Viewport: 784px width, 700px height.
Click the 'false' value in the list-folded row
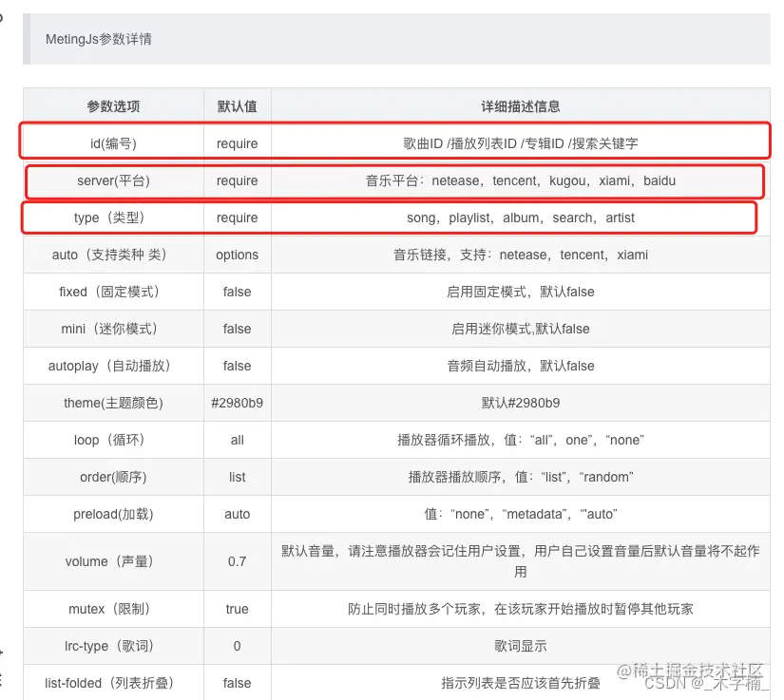237,683
